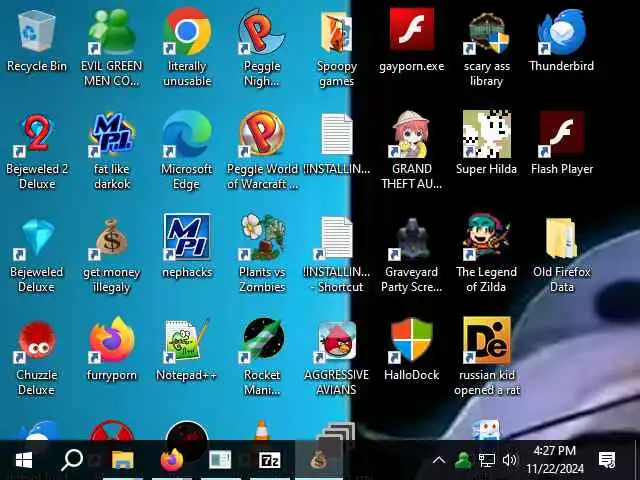Select the scary ass library shortcut

pos(487,33)
